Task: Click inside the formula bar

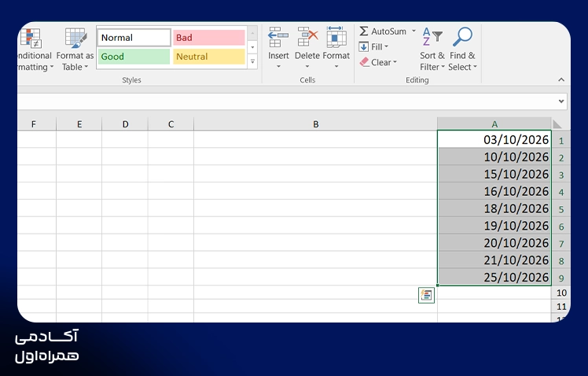Action: pyautogui.click(x=287, y=101)
